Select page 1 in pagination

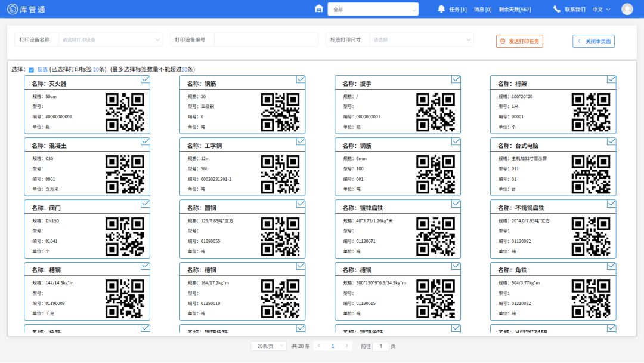pos(333,346)
